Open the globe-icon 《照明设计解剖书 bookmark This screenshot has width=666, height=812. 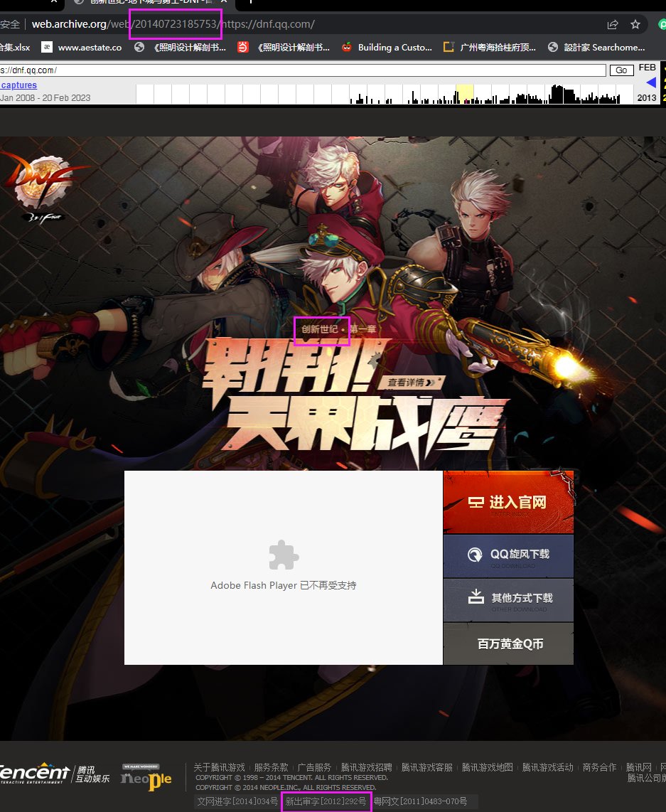[x=180, y=47]
